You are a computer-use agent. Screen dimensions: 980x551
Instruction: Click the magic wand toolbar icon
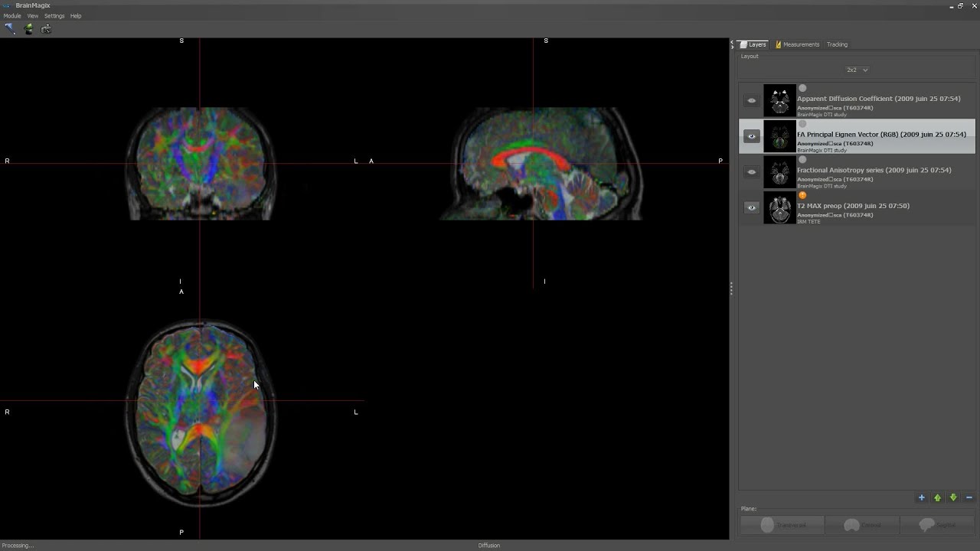point(10,28)
